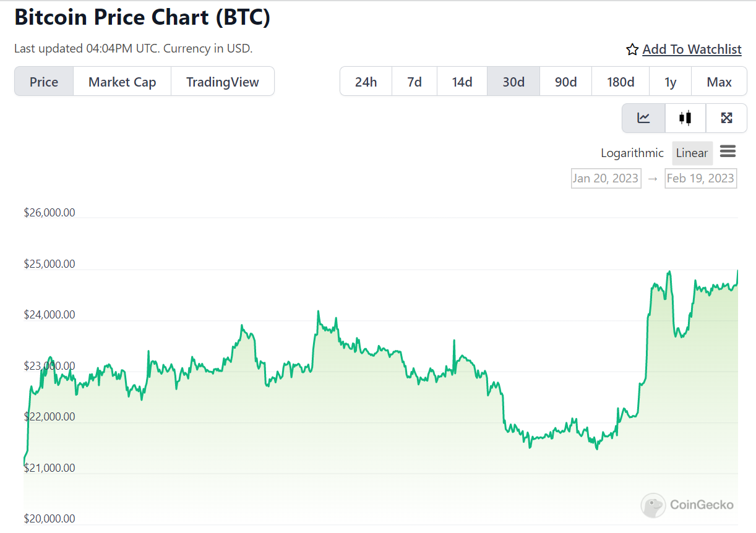Switch to the TradingView tab
Viewport: 756px width, 533px height.
(x=223, y=81)
